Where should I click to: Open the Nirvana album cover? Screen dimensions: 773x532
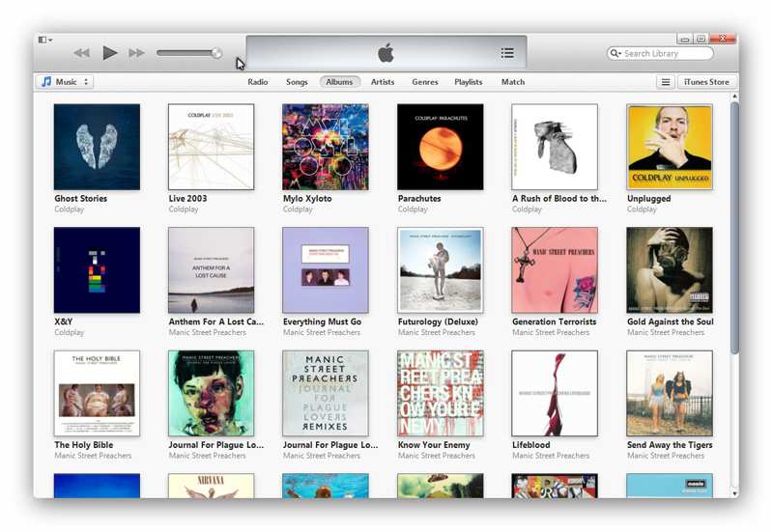(x=211, y=486)
